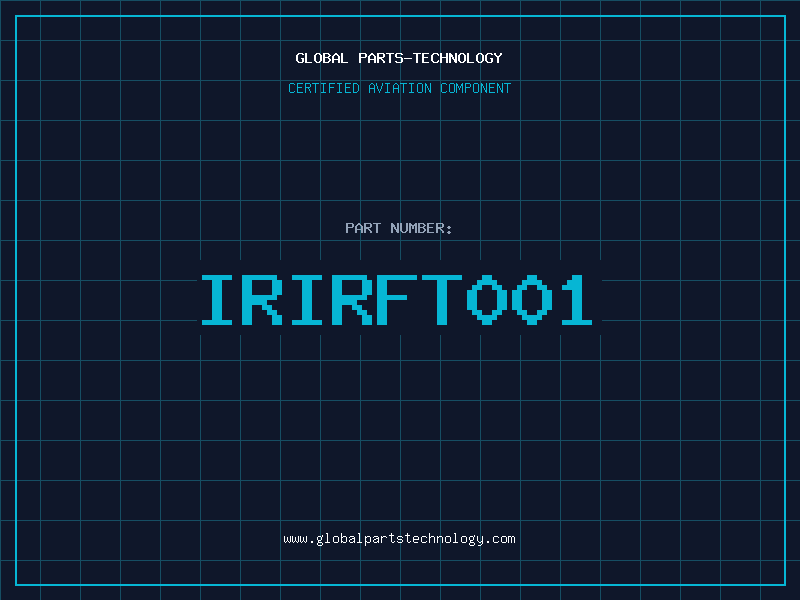This screenshot has width=800, height=600.
Task: Click the word TECHNOLOGY in the heading
Action: coord(458,58)
